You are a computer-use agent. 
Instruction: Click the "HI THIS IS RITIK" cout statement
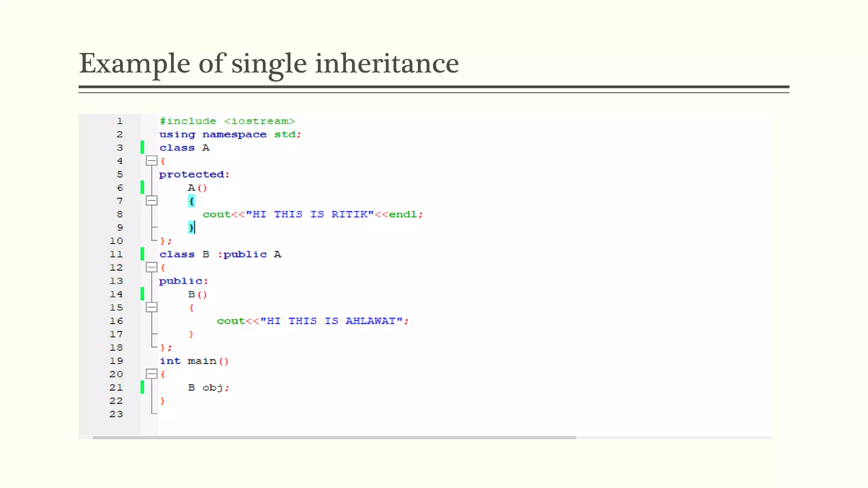[x=313, y=214]
